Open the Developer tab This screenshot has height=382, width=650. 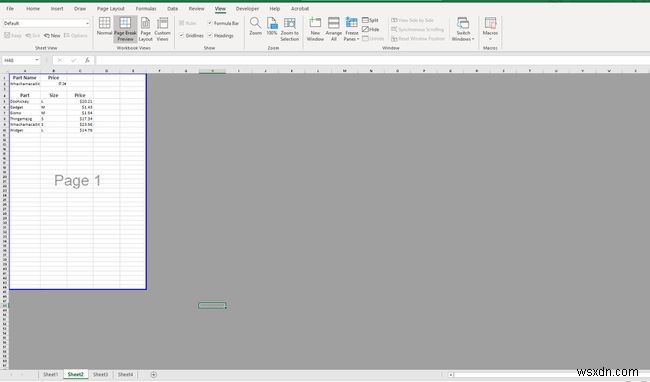tap(247, 8)
